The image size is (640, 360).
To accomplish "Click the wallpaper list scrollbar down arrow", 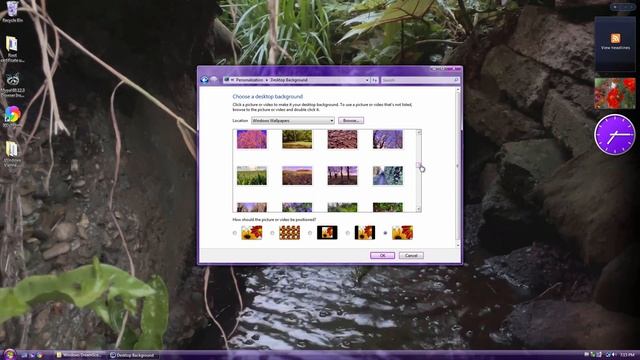I will coord(418,209).
